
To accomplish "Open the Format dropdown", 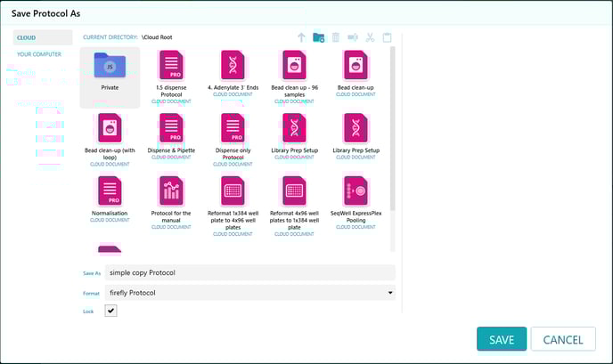I will pyautogui.click(x=250, y=293).
